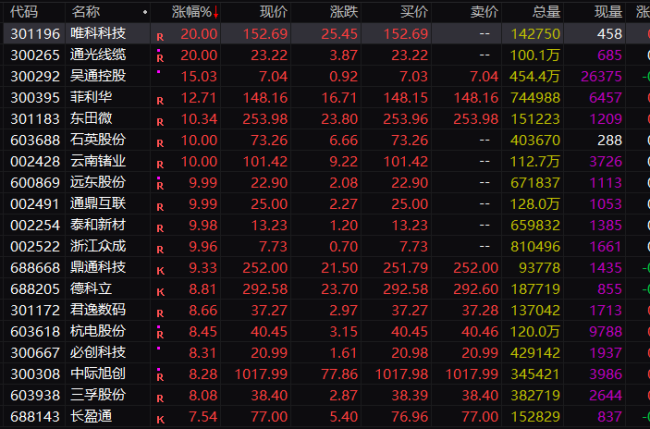Viewport: 650px width, 429px height.
Task: Click the R marker for 三孚股份
Action: click(160, 399)
